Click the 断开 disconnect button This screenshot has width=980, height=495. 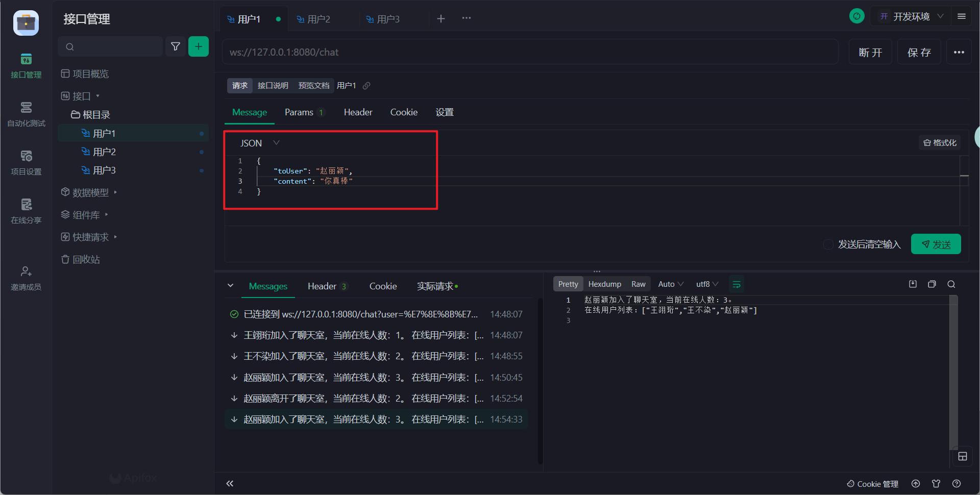click(x=870, y=52)
